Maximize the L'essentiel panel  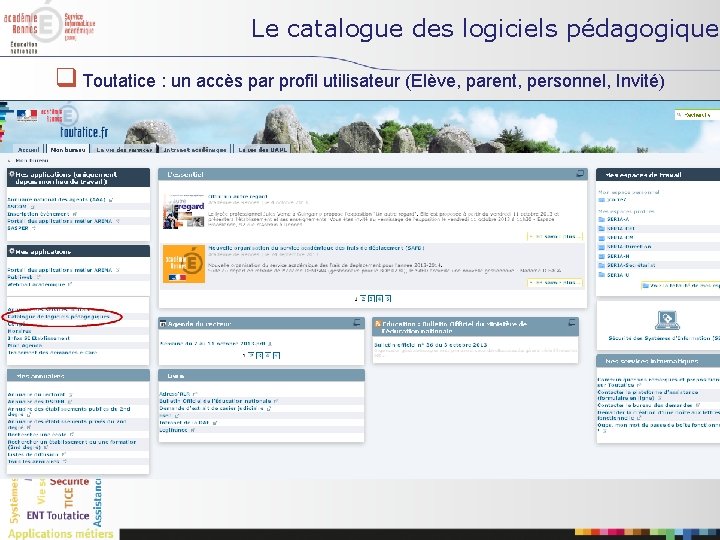click(x=580, y=174)
